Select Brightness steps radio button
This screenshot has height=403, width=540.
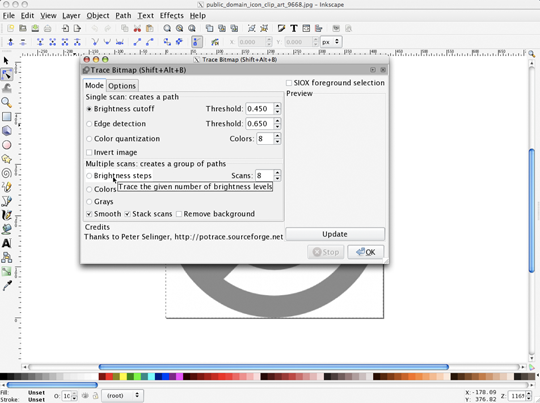click(89, 176)
